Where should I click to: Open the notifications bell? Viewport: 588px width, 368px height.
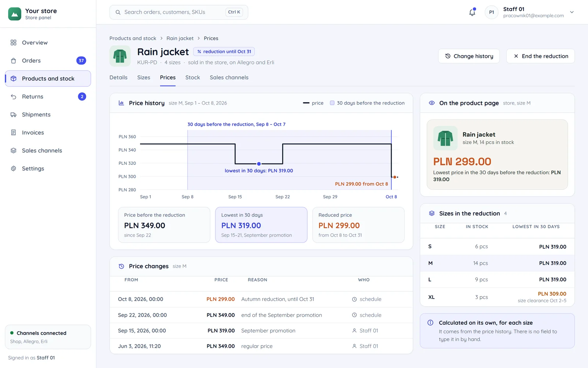click(472, 12)
